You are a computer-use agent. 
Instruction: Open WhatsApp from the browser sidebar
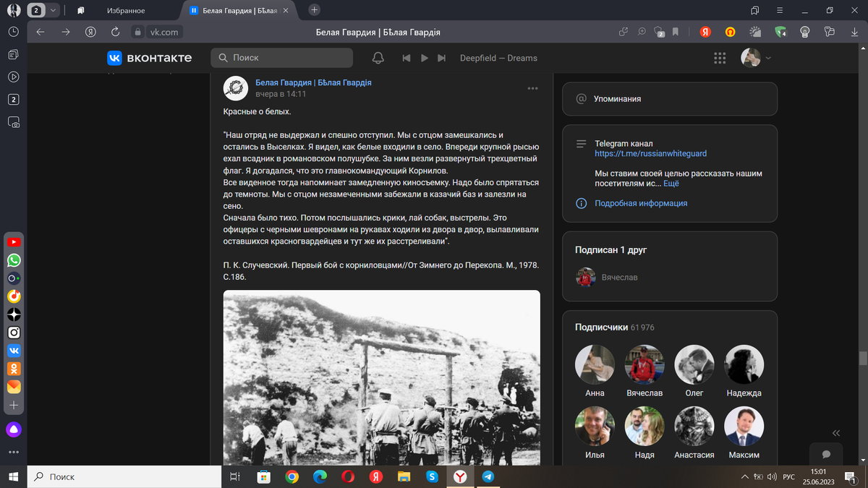pos(14,260)
